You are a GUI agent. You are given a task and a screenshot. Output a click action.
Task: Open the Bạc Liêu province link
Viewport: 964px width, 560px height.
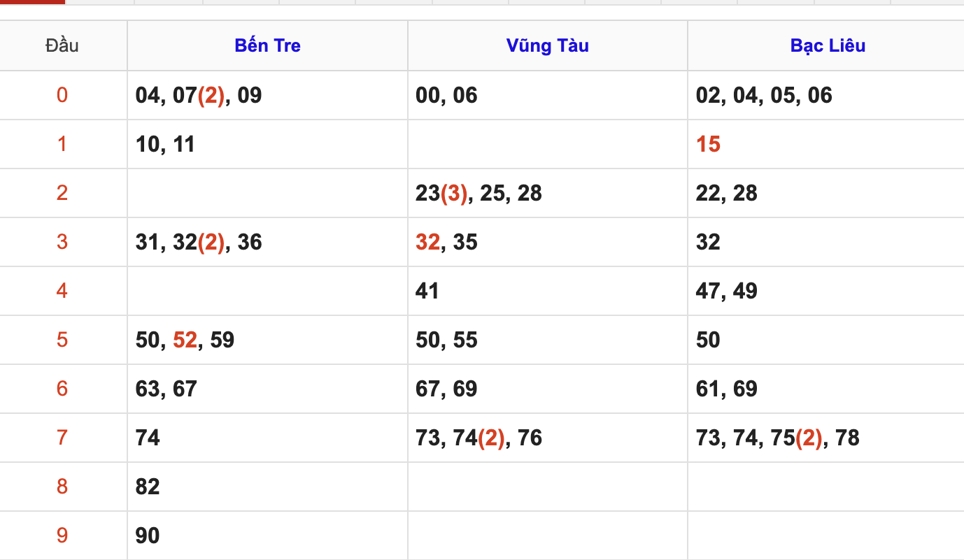coord(828,46)
